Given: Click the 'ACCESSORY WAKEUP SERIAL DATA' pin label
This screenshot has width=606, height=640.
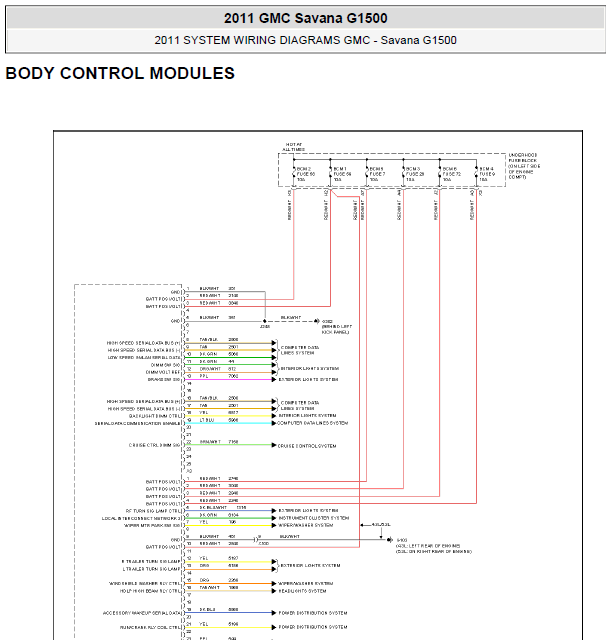Looking at the screenshot, I should tap(142, 613).
